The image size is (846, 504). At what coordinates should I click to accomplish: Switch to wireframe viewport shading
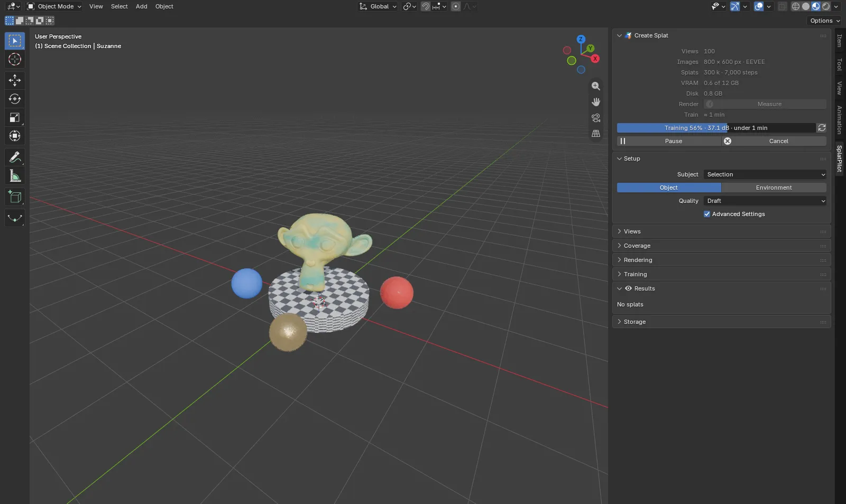[x=795, y=6]
